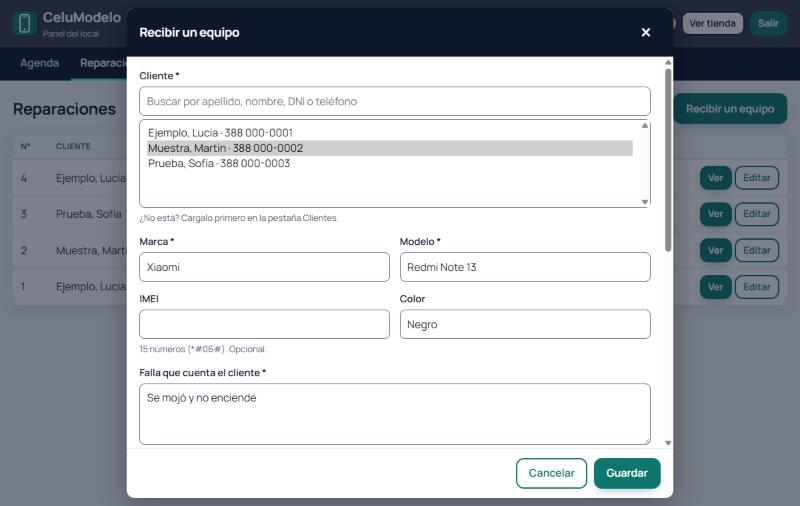
Task: Open the Agenda tab
Action: tap(39, 63)
